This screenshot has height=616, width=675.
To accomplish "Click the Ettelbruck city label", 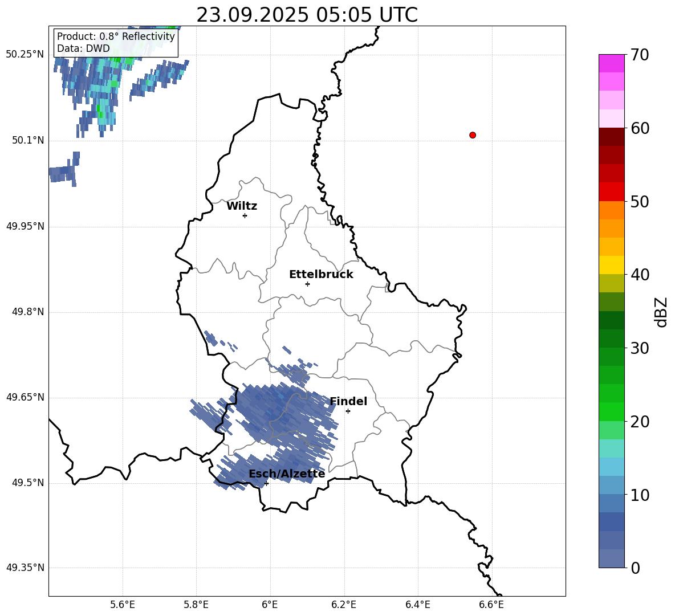I will (321, 275).
